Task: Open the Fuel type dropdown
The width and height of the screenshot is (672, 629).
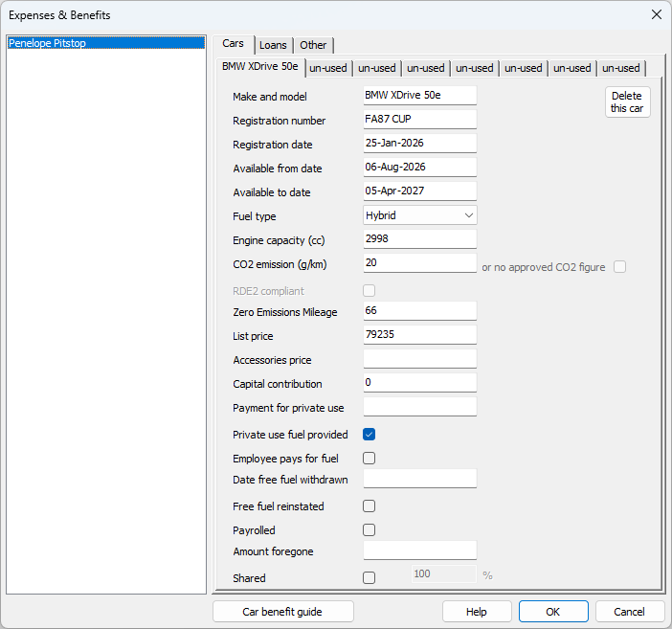Action: point(419,216)
